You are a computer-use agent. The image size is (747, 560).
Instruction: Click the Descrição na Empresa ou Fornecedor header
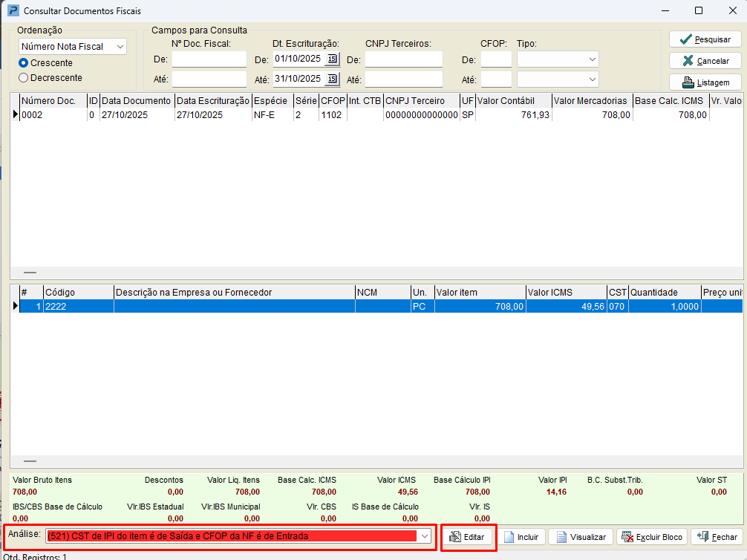(x=234, y=293)
